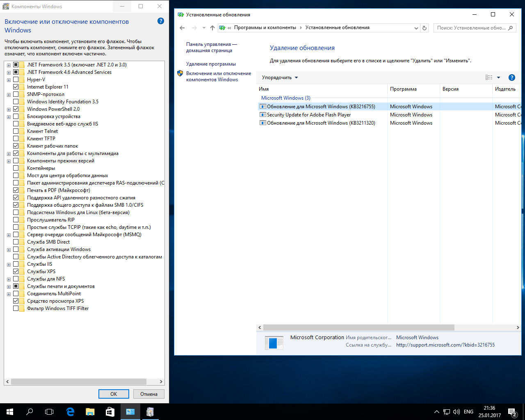Enable Подсистема Windows для Linux checkbox
The width and height of the screenshot is (525, 420).
[x=16, y=212]
